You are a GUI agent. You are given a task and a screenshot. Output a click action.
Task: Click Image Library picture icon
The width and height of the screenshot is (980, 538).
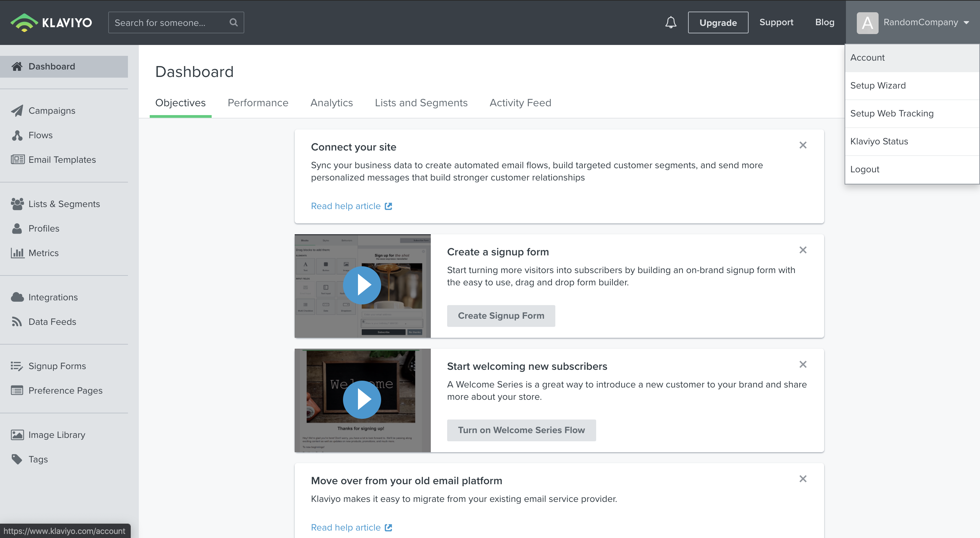[x=17, y=435]
